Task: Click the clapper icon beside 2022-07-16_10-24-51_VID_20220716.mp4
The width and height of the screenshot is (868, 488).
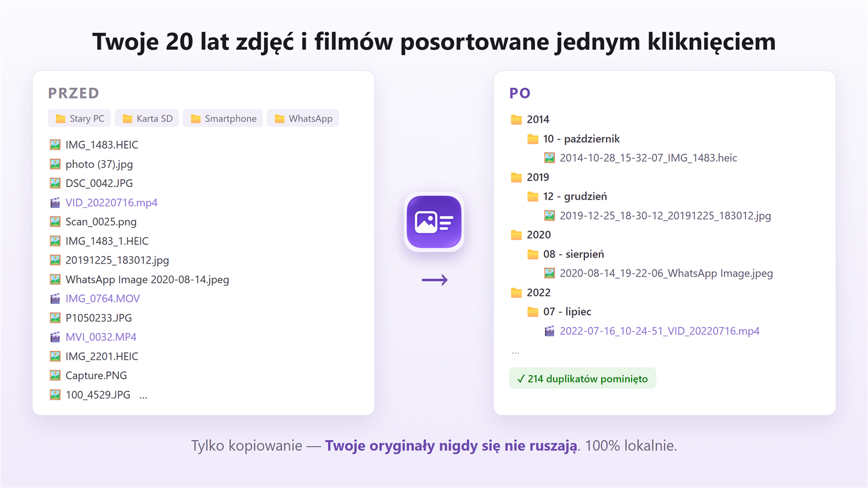Action: click(x=550, y=331)
